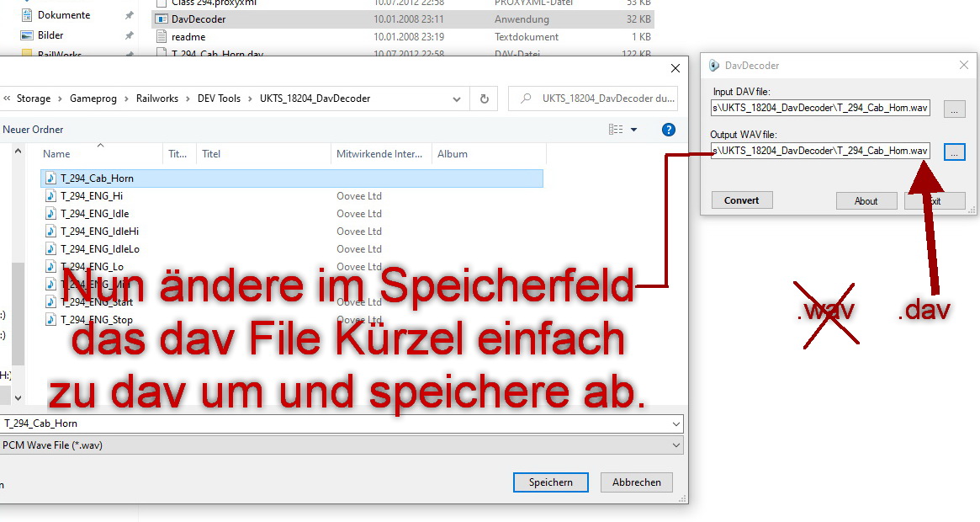Toggle pin icon next to Dokumente
The height and width of the screenshot is (522, 980).
[x=129, y=15]
